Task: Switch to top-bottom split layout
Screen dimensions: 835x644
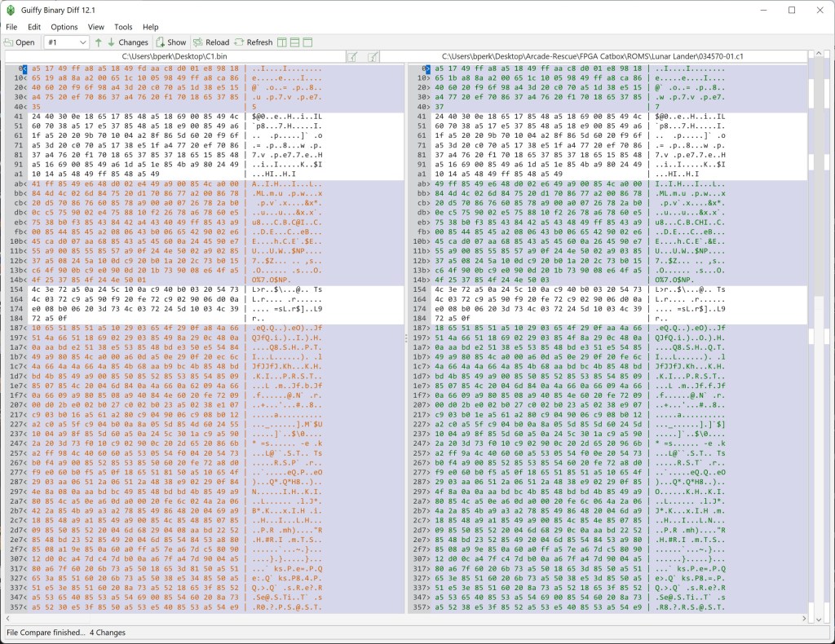Action: click(x=295, y=42)
